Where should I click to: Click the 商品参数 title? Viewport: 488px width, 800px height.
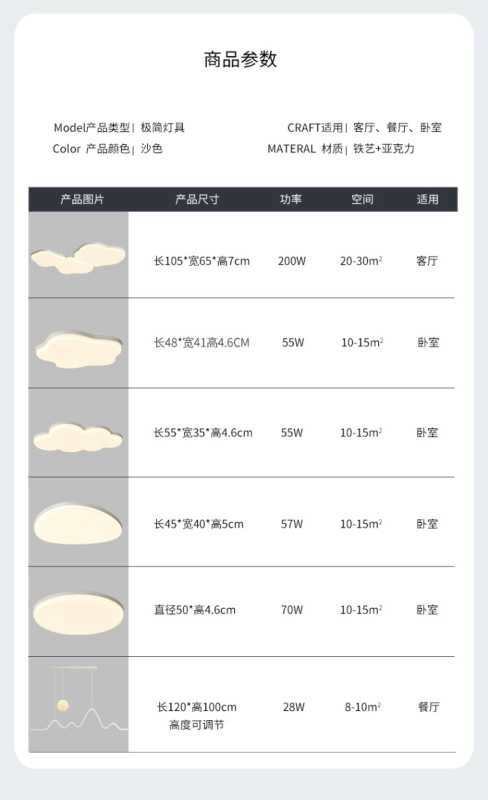240,59
